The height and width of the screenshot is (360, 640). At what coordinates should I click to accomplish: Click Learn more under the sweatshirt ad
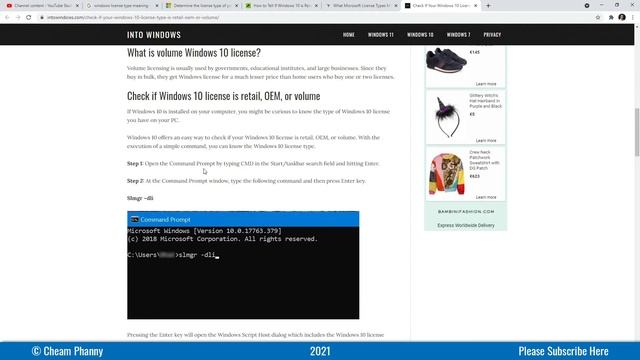click(x=486, y=197)
